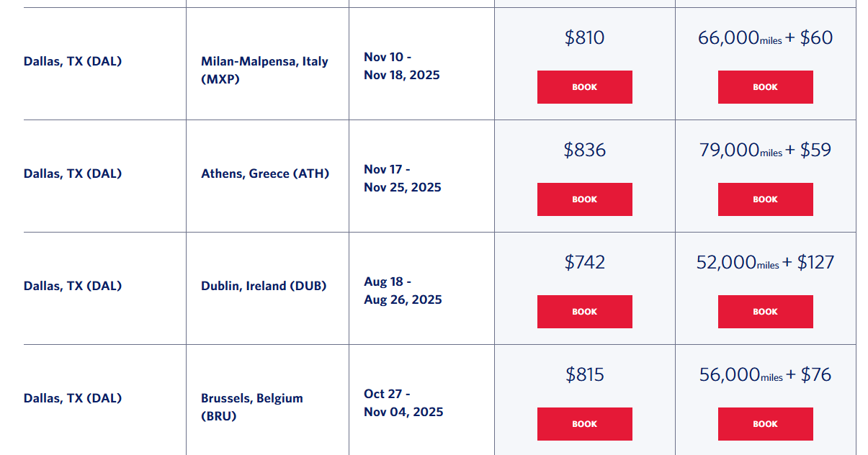Viewport: 868px width, 455px height.
Task: Select the 56,000 miles + $76 Brussels offer
Action: point(765,374)
